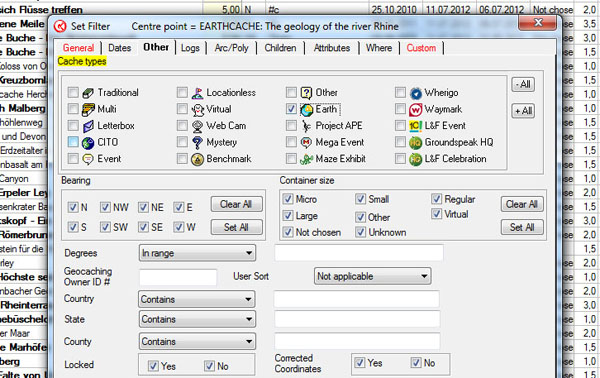Close the Set Filter dialog

pyautogui.click(x=538, y=23)
